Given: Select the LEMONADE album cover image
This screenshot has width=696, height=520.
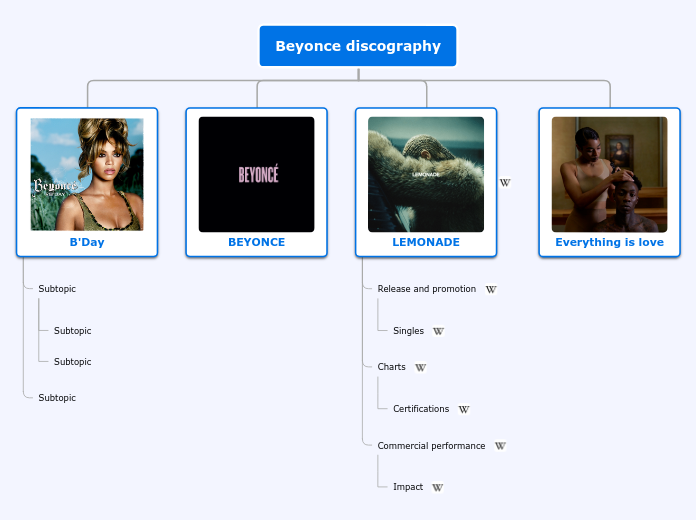Looking at the screenshot, I should click(x=426, y=175).
